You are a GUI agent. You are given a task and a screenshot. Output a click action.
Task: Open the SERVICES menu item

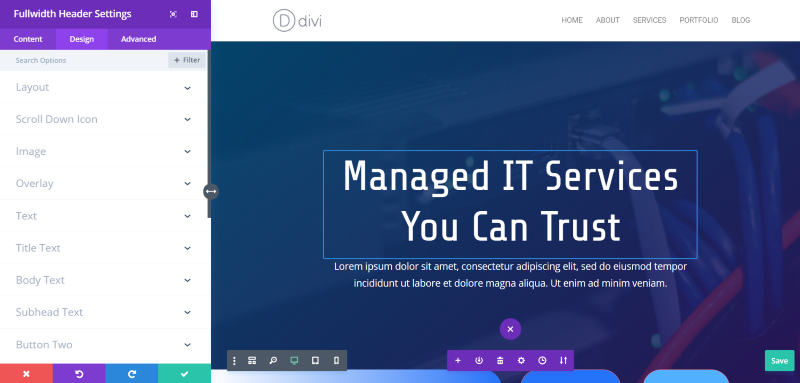pos(649,20)
